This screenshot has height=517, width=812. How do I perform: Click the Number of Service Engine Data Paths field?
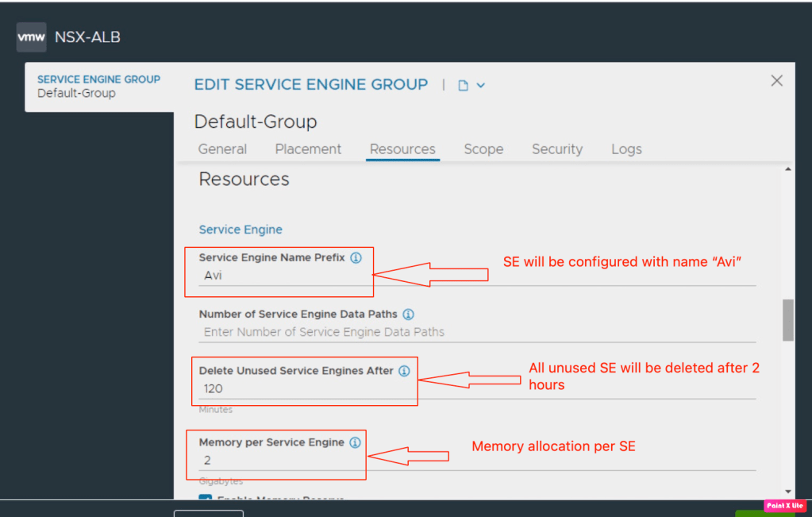[x=476, y=332]
